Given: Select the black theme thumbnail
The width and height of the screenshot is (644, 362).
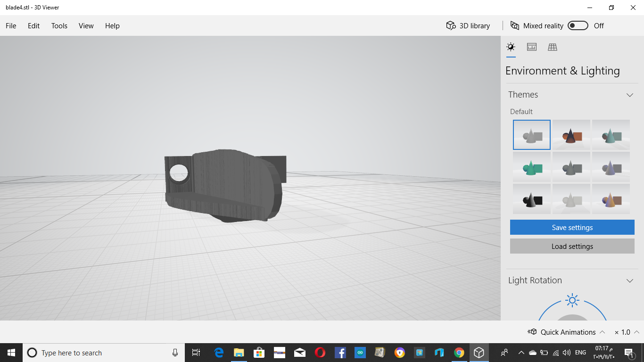Looking at the screenshot, I should 532,199.
